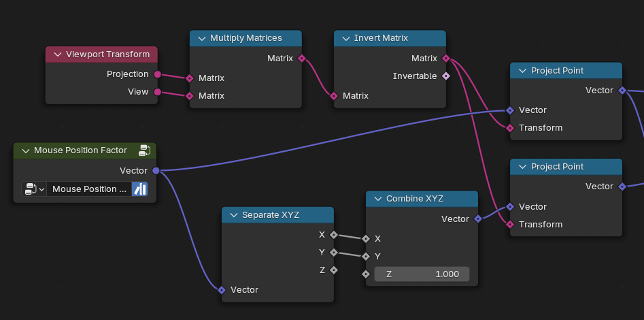Click Separate XYZ's Vector input socket
Screen dimensions: 644x320
pos(222,291)
